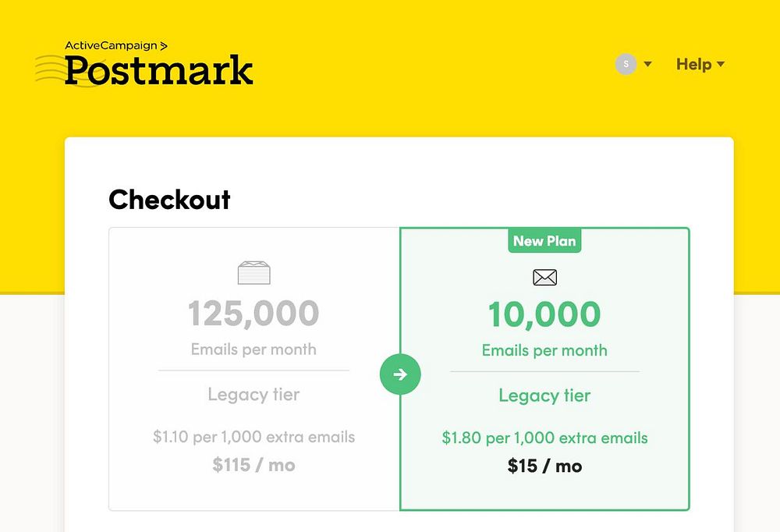
Task: Click the New Plan badge
Action: point(544,241)
